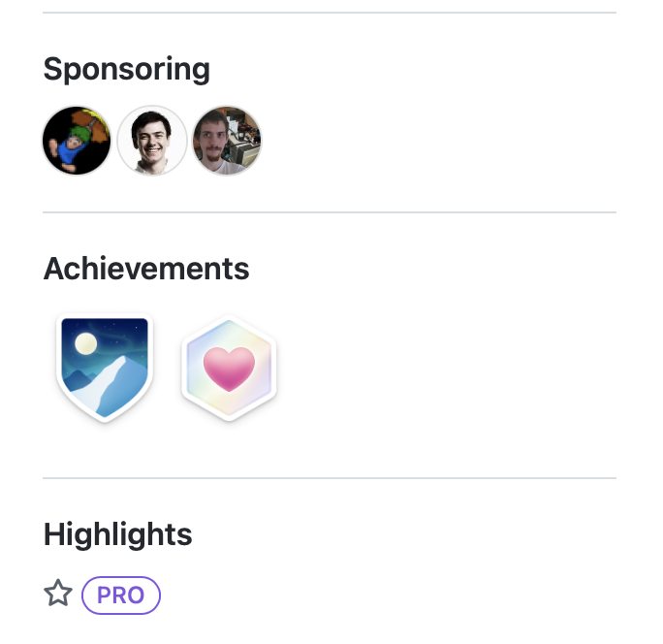Click the Achievements heading link
Image resolution: width=663 pixels, height=644 pixels.
coord(146,269)
